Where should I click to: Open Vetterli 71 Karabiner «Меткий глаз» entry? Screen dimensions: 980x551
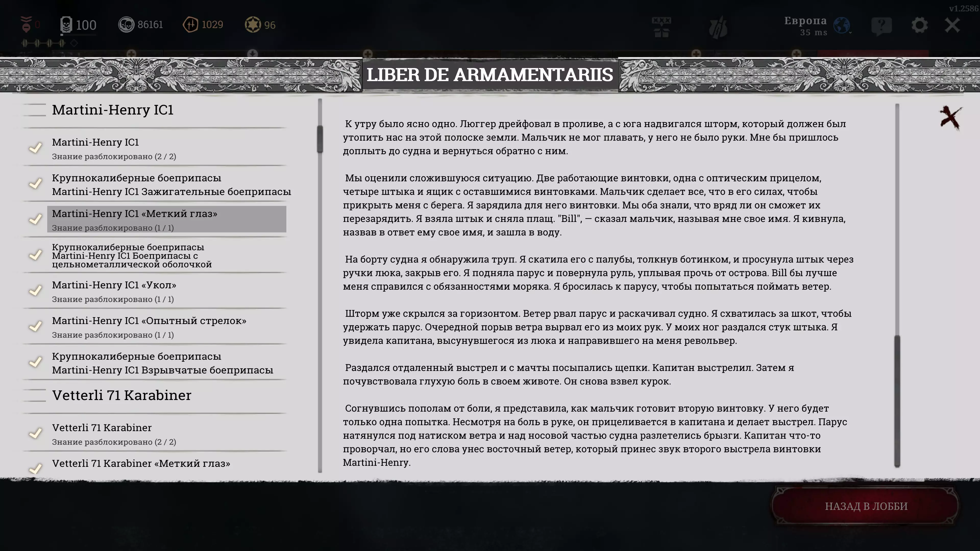coord(141,464)
